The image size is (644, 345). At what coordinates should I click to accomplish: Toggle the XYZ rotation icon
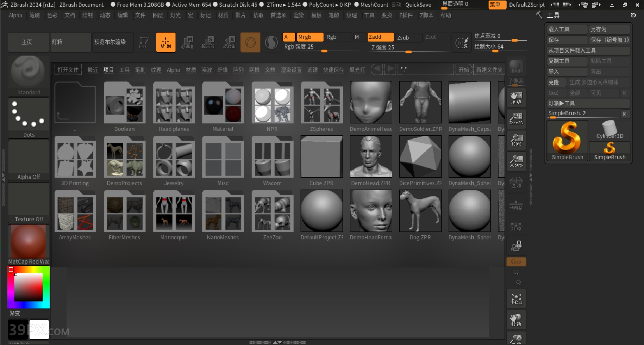[x=516, y=262]
